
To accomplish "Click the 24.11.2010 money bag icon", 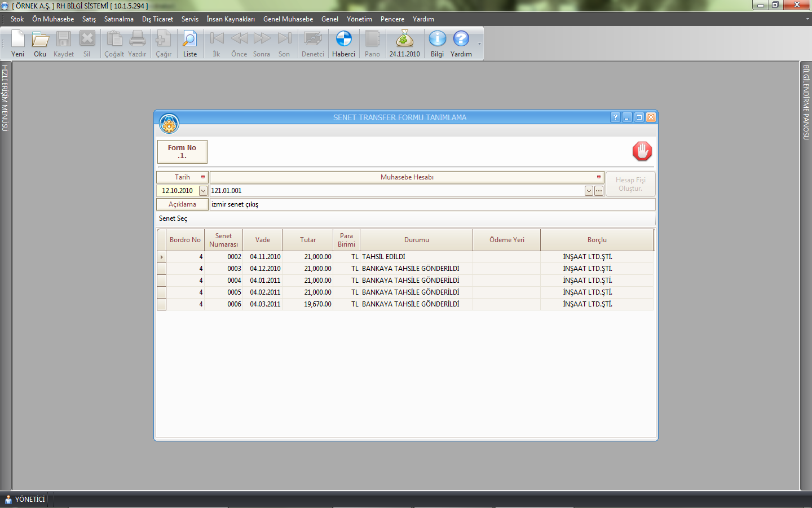I will pos(404,40).
